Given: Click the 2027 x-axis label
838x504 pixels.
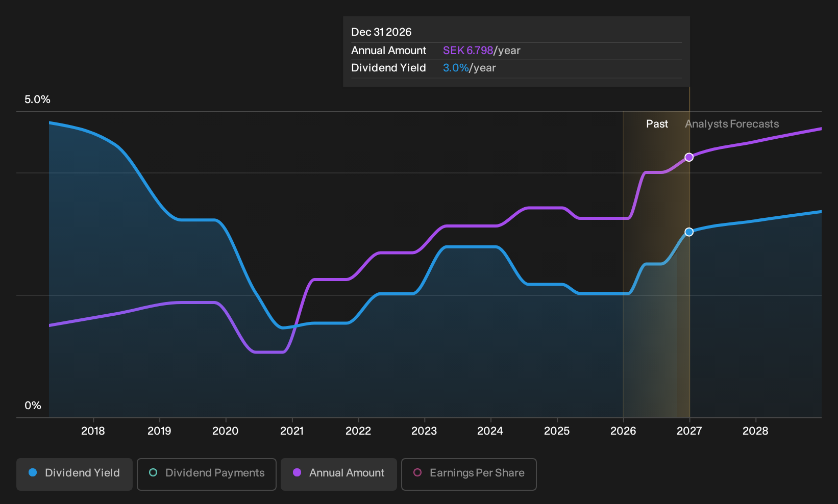Looking at the screenshot, I should [689, 431].
